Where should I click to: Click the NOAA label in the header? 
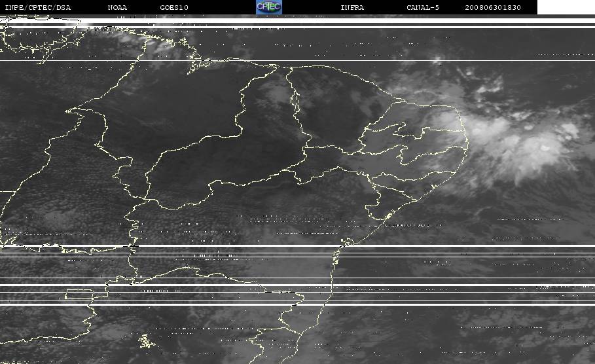tap(117, 7)
